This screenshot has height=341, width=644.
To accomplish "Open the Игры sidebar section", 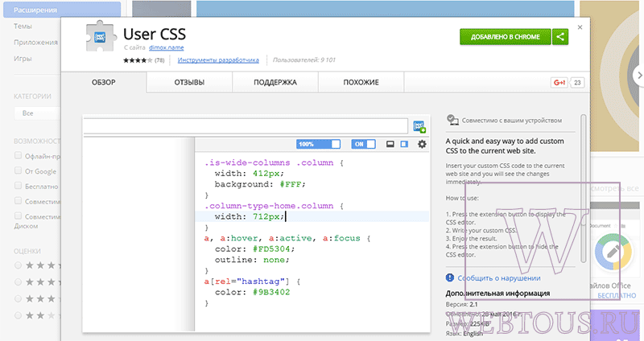I will click(x=23, y=58).
